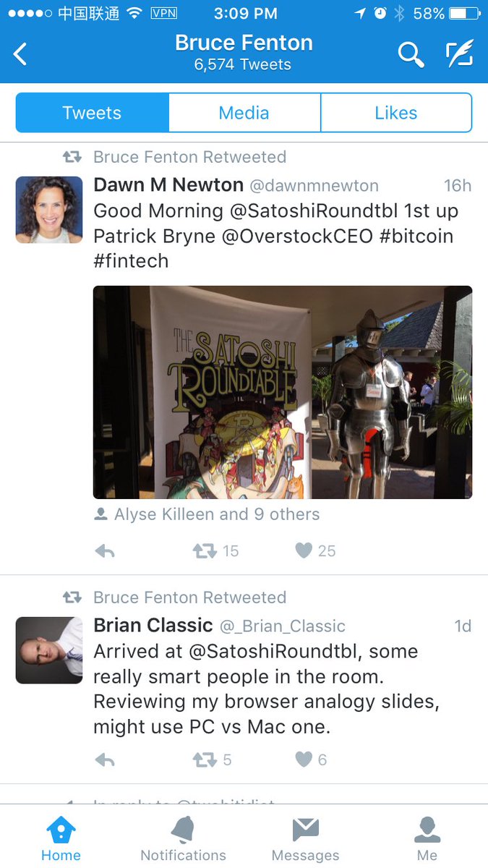
Task: Open Messages from the bottom bar
Action: coord(305,839)
